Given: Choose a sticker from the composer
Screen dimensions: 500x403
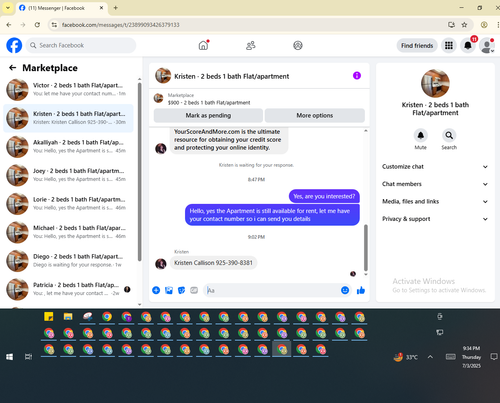Looking at the screenshot, I should click(181, 290).
